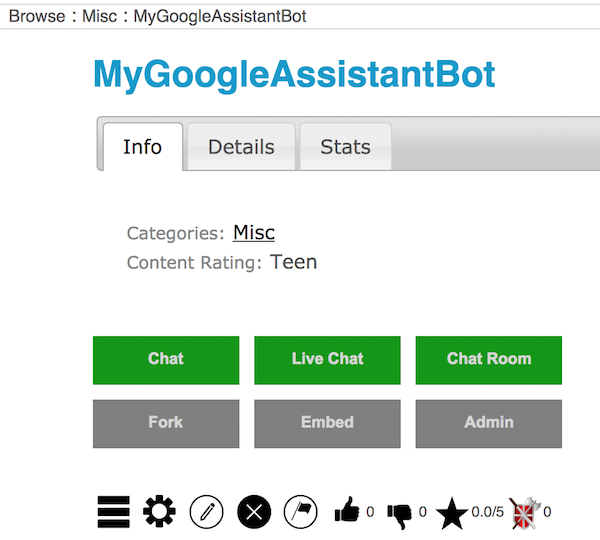The width and height of the screenshot is (600, 540).
Task: Click the Embed button
Action: (x=328, y=424)
